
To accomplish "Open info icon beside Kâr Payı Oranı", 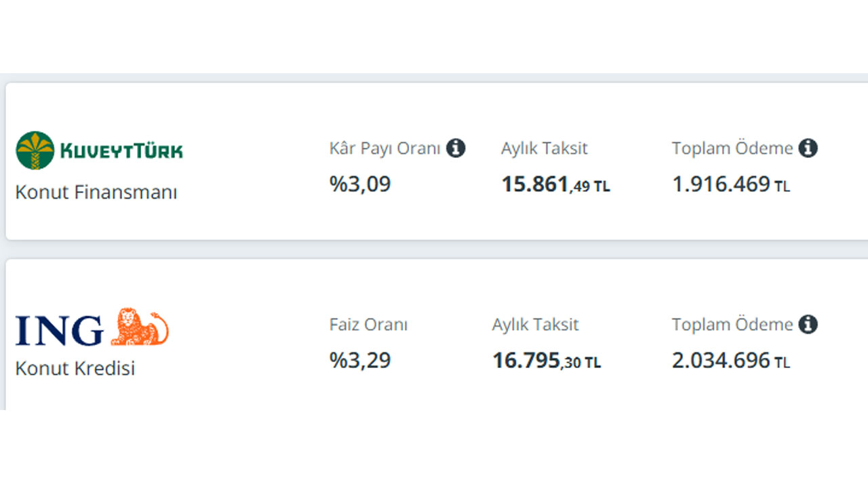I will pyautogui.click(x=456, y=148).
